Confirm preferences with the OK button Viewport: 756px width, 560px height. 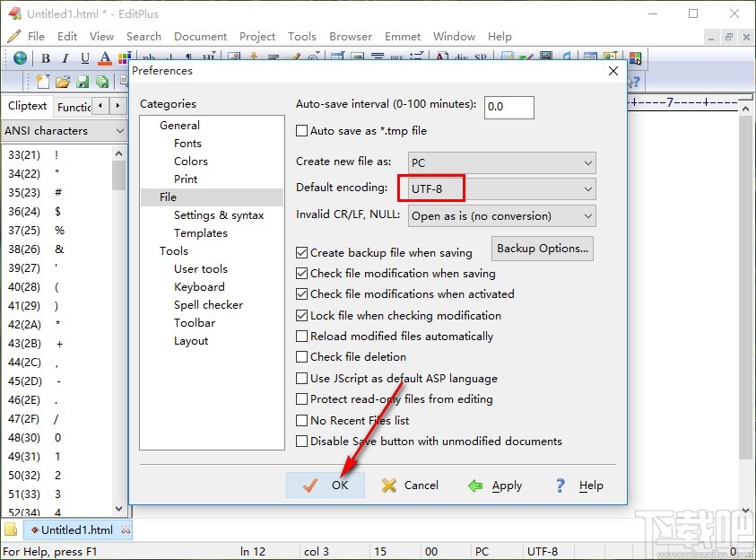pos(326,486)
